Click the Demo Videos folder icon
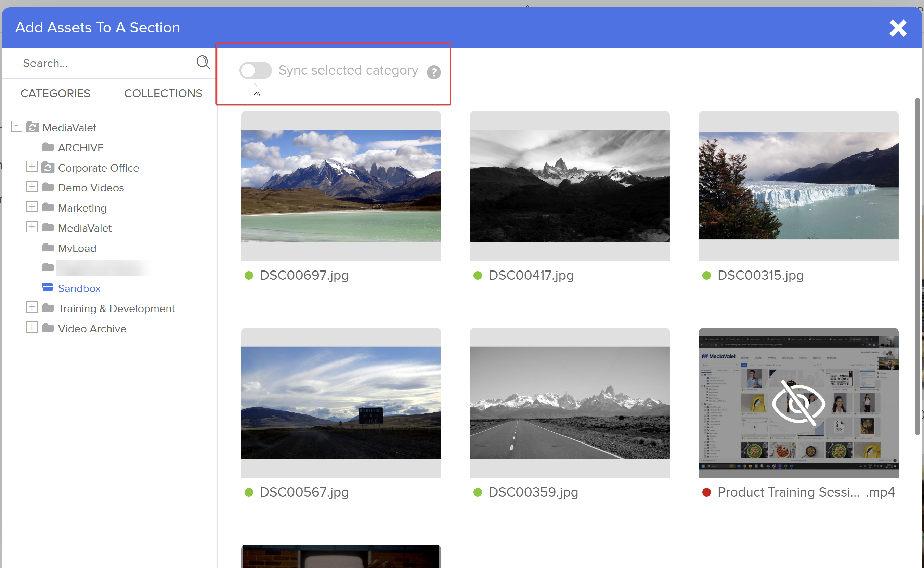Viewport: 924px width, 568px height. pos(48,187)
